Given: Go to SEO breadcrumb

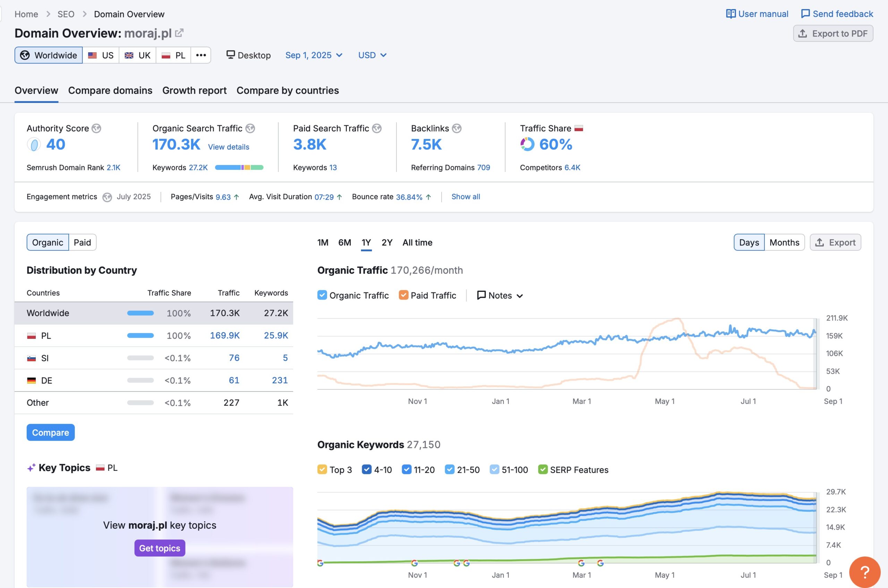Looking at the screenshot, I should click(x=66, y=14).
